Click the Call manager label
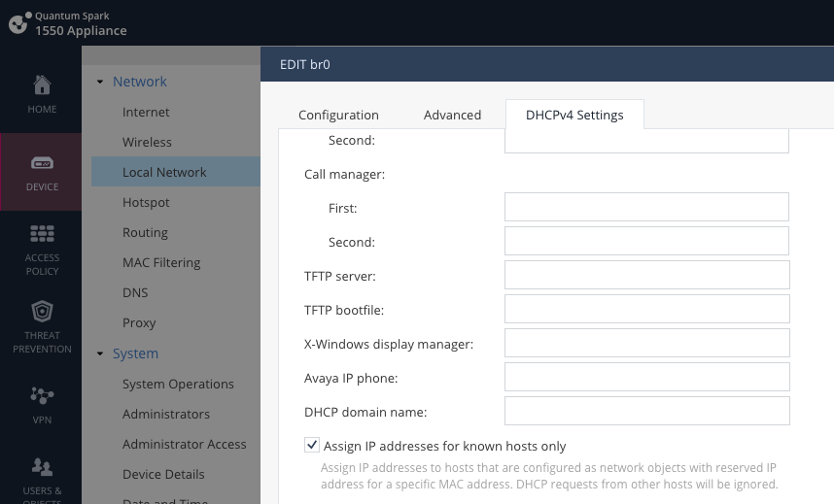 (x=344, y=175)
